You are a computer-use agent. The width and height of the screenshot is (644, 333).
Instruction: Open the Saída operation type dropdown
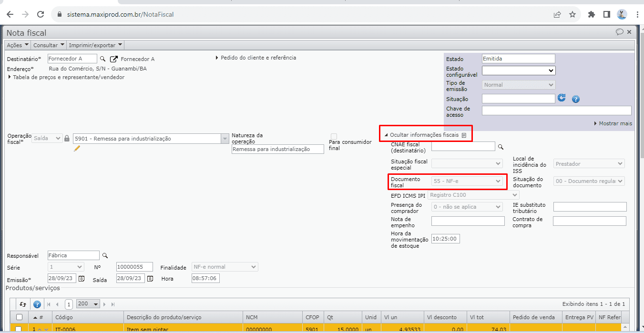click(x=47, y=138)
